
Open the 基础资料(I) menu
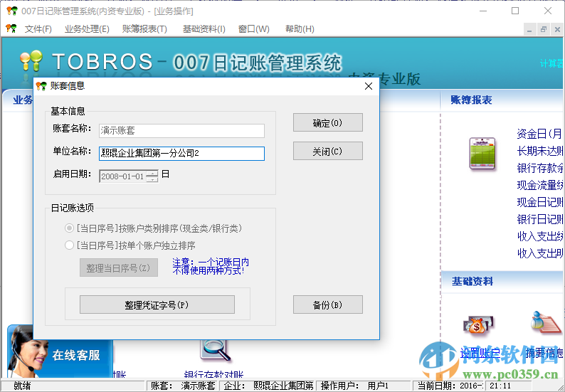click(204, 29)
